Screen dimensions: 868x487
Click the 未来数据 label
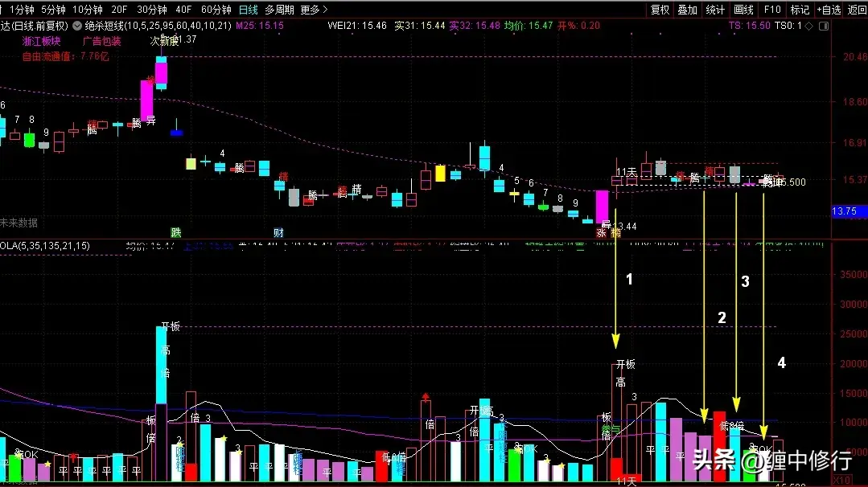19,223
